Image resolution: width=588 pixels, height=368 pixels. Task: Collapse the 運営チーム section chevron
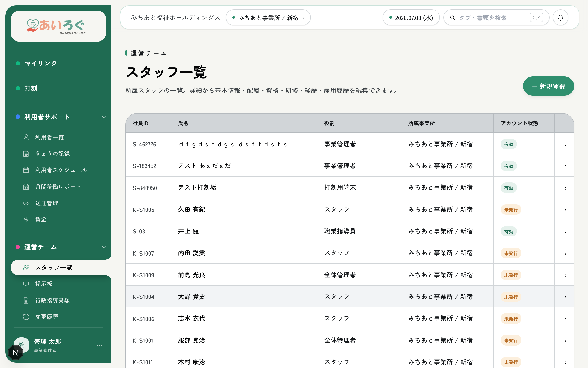pos(104,247)
